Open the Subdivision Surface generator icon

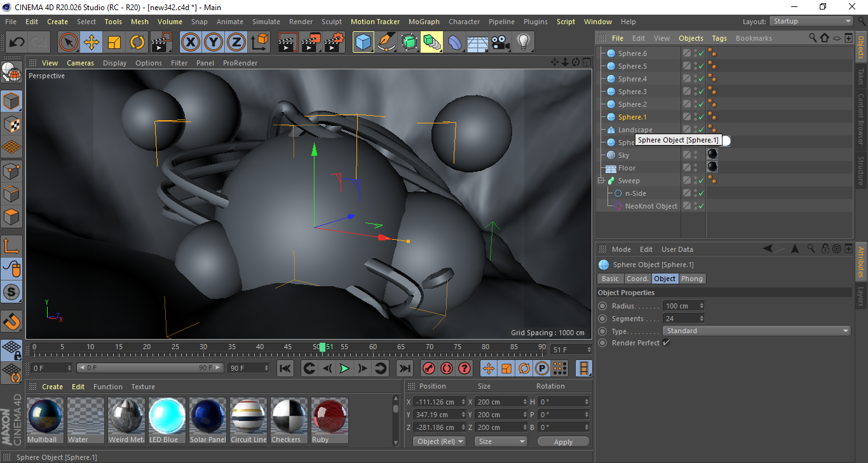(409, 43)
